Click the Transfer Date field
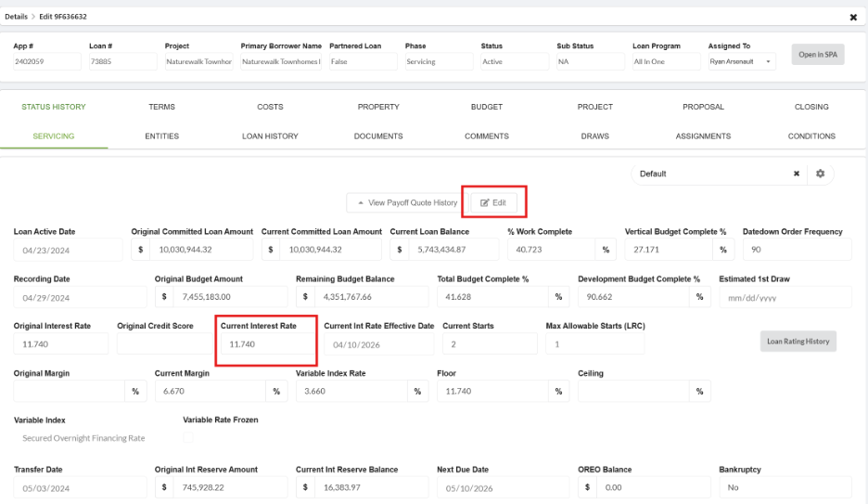 click(81, 488)
